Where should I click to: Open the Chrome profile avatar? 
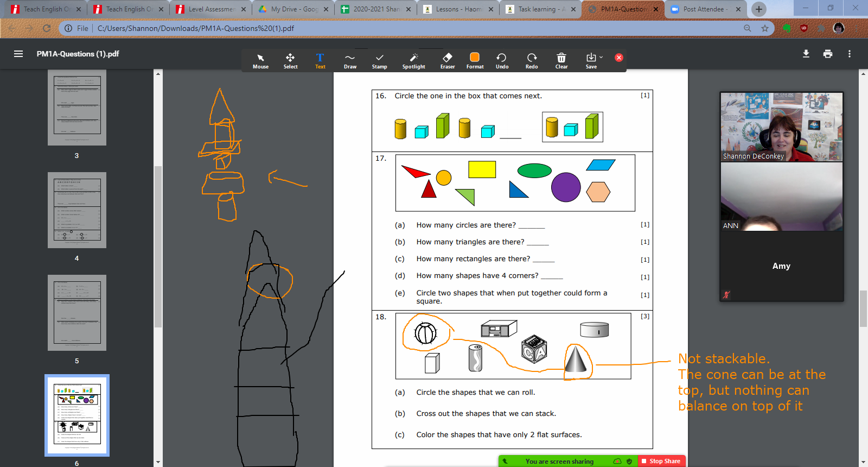tap(839, 28)
